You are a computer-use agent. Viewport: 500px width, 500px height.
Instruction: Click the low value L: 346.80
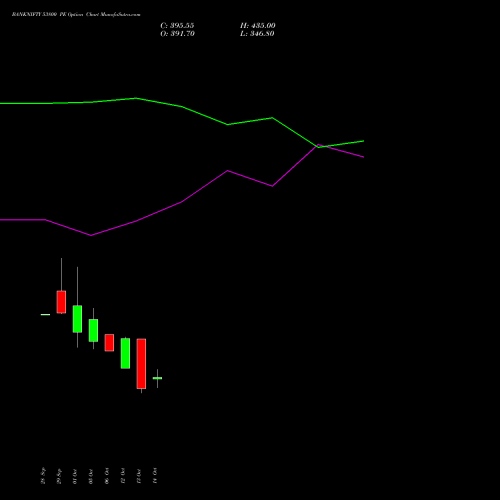257,34
